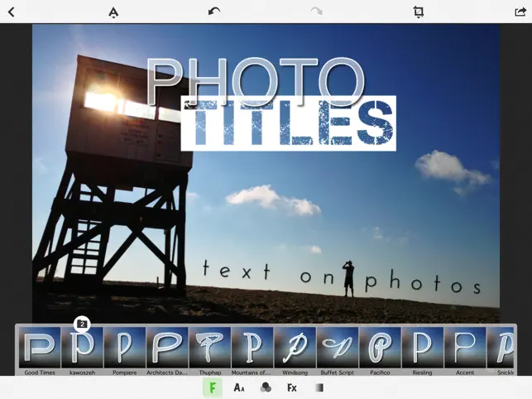The width and height of the screenshot is (532, 399).
Task: Choose the Good Times font thumbnail
Action: [x=40, y=348]
